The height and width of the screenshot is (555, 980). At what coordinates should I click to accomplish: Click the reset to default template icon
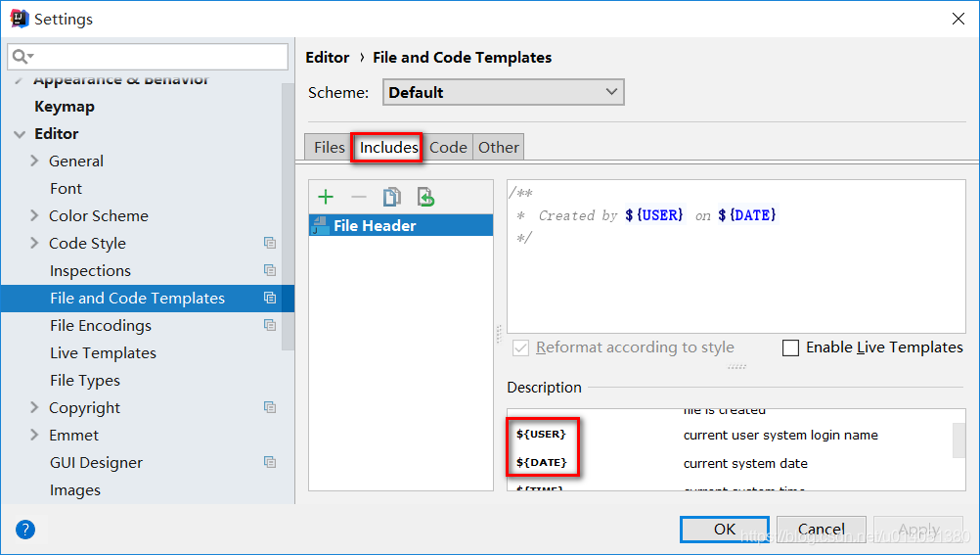[x=425, y=197]
